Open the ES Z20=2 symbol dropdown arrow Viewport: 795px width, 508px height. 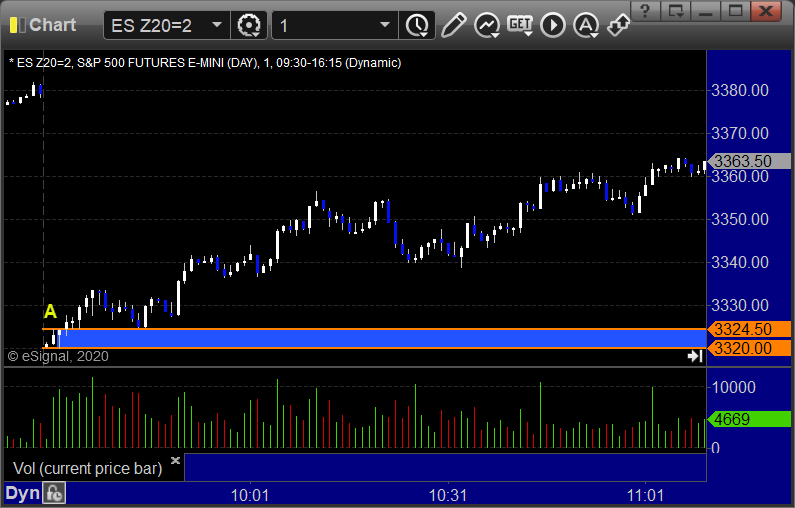coord(217,25)
